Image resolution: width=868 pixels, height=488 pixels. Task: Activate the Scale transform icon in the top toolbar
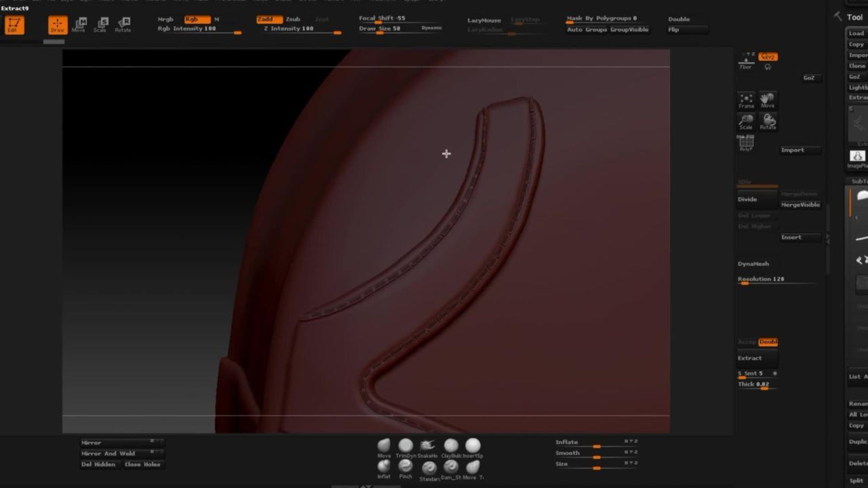101,24
